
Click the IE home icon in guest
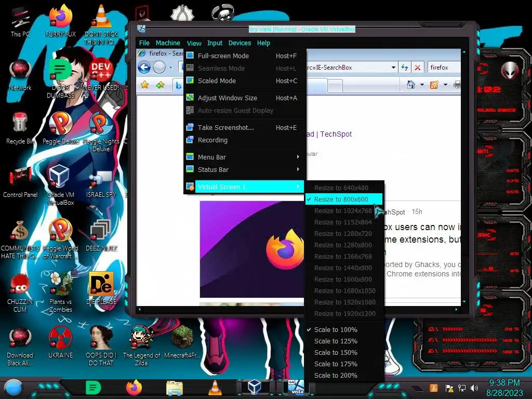click(411, 85)
